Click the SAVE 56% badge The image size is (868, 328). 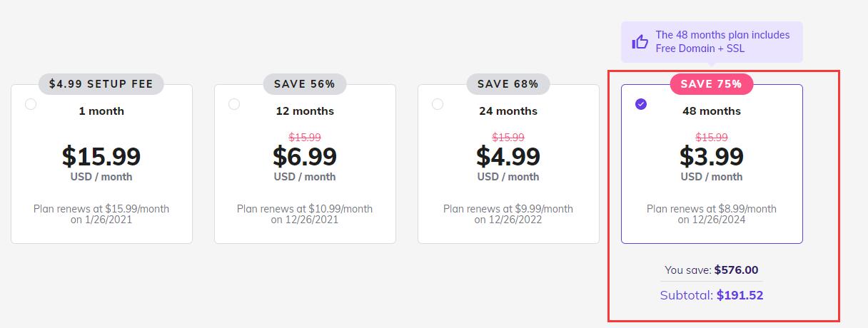point(305,84)
